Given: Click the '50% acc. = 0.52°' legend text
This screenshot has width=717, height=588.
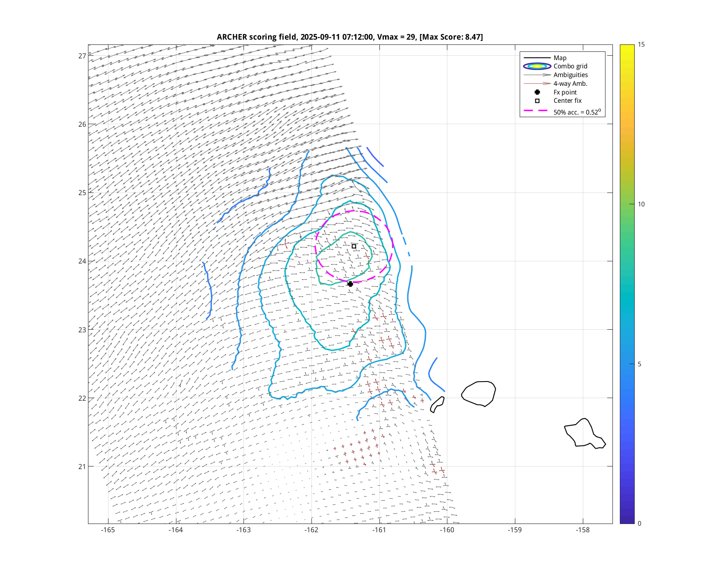Looking at the screenshot, I should pos(577,112).
